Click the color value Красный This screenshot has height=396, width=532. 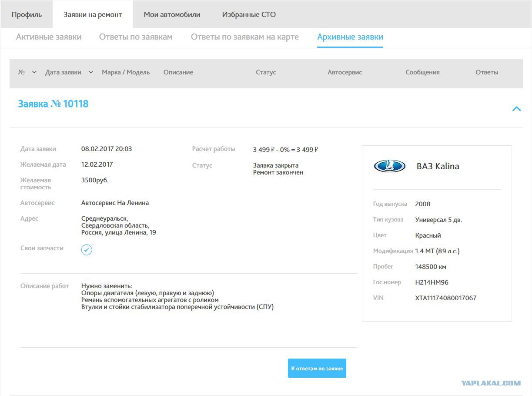(x=428, y=235)
